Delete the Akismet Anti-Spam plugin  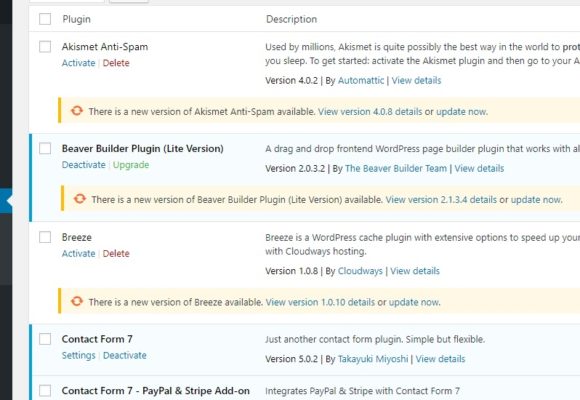116,63
